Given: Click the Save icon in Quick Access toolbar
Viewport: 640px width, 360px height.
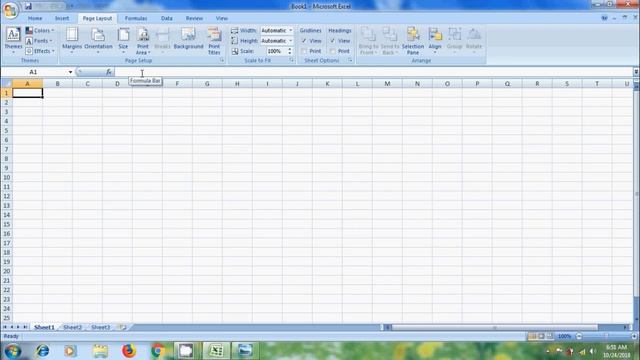Looking at the screenshot, I should [x=28, y=6].
